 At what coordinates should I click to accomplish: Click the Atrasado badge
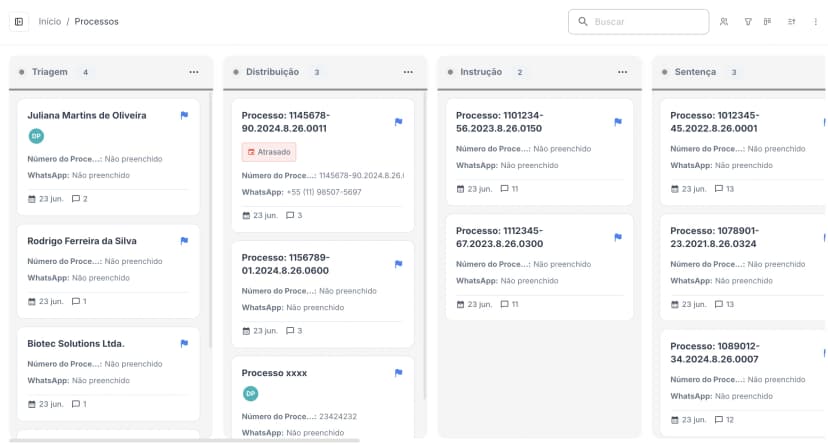pos(269,152)
